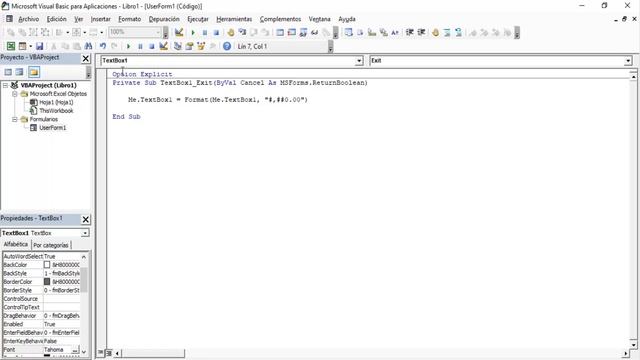Click the List Properties/Methods icon on the Edit toolbar
The image size is (640, 360).
pyautogui.click(x=348, y=32)
